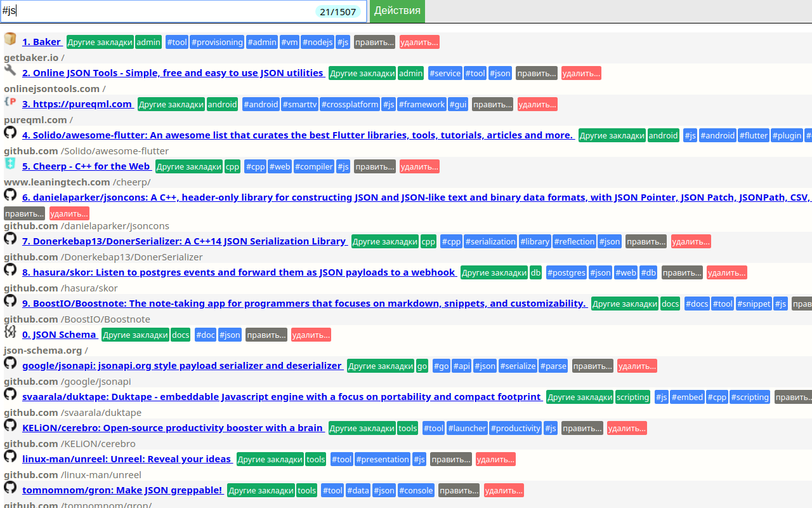Click GitHub icon beside hasura/skor
The height and width of the screenshot is (508, 812).
click(x=10, y=269)
